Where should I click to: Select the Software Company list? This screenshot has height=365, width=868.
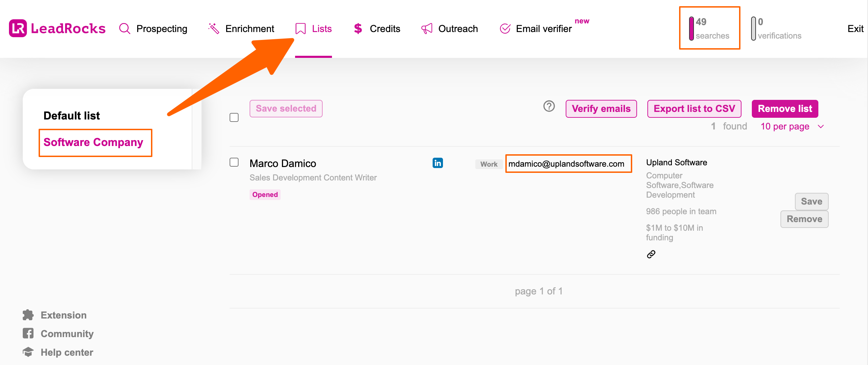(x=93, y=142)
